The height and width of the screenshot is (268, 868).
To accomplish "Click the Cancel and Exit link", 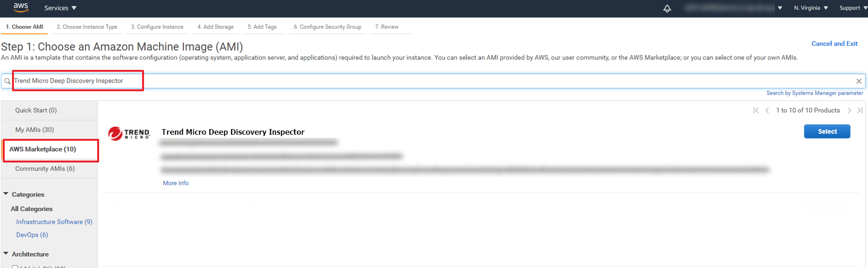I will tap(834, 43).
